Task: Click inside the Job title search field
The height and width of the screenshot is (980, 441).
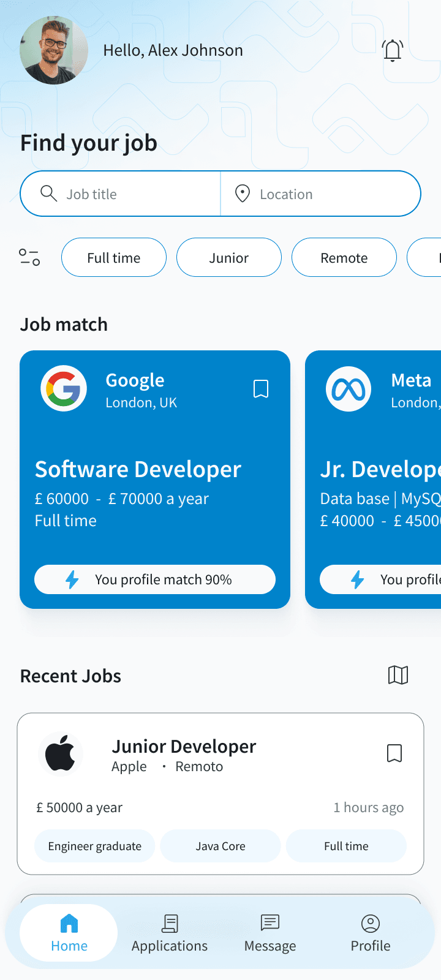Action: (123, 193)
